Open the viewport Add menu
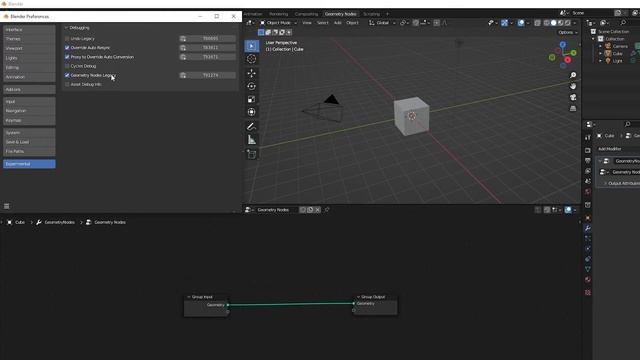640x360 pixels. [338, 23]
